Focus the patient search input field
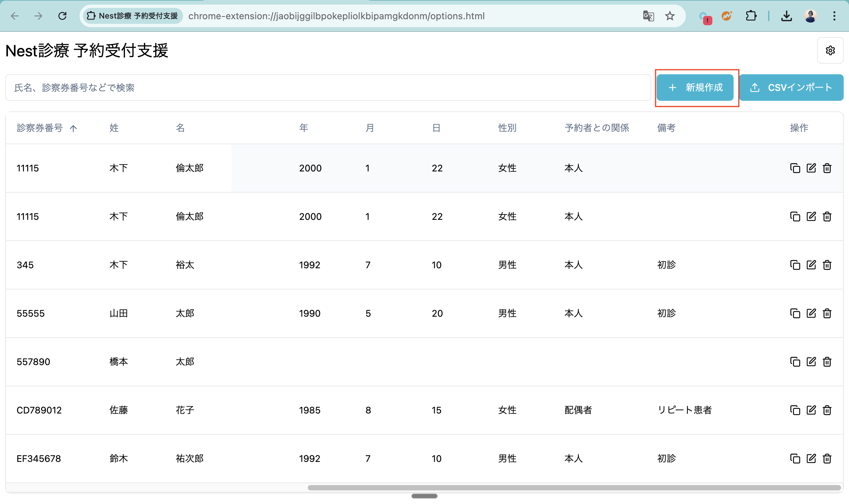This screenshot has height=504, width=849. [x=328, y=88]
